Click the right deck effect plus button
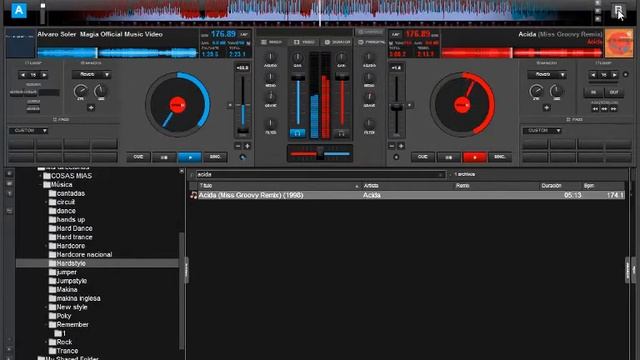 [547, 108]
